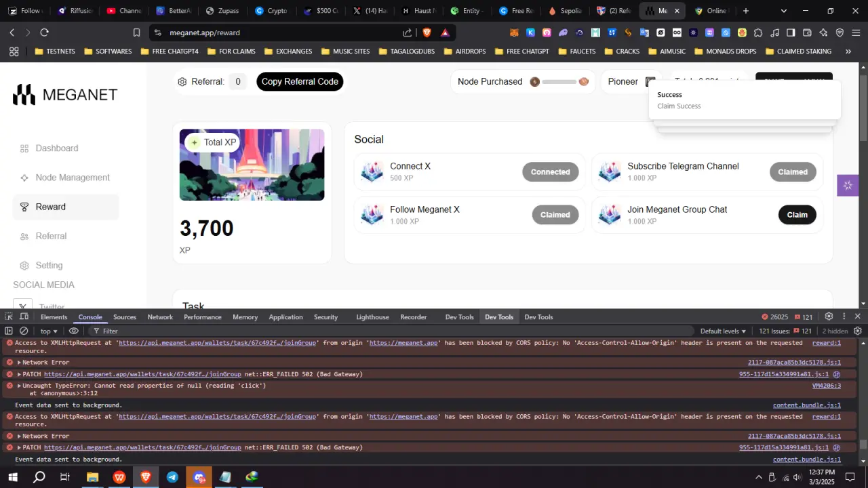Click Claimed button for Subscribe Telegram Channel
The height and width of the screenshot is (488, 868).
(793, 172)
